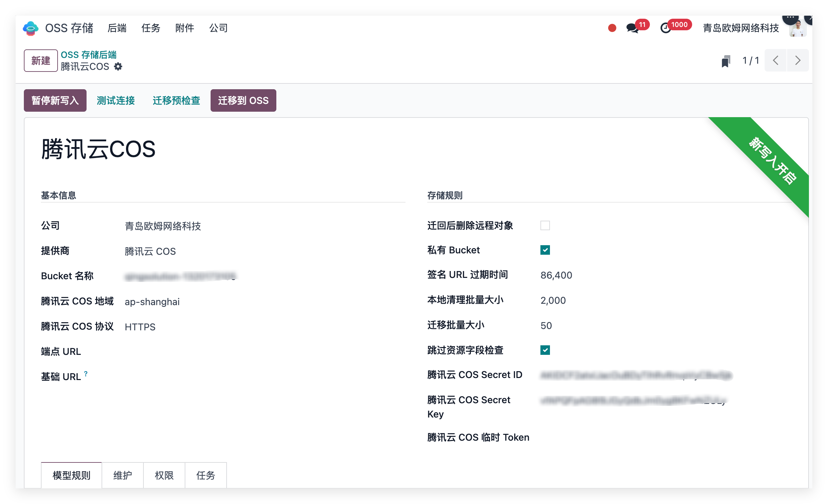The width and height of the screenshot is (828, 504).
Task: Open the 附件 menu
Action: click(x=184, y=28)
